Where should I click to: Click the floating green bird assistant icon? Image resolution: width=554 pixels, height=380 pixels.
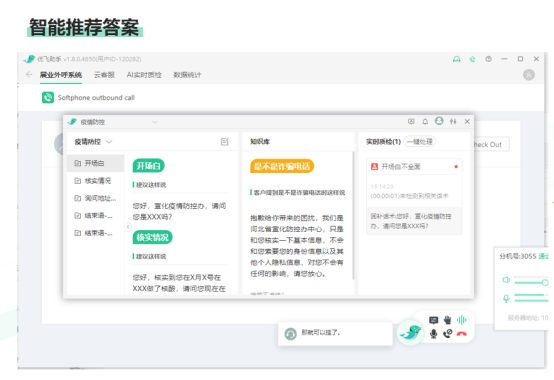[410, 332]
